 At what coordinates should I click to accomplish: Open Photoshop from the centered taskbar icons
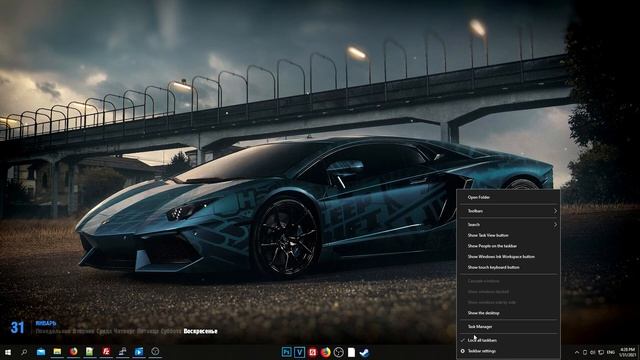pos(287,352)
